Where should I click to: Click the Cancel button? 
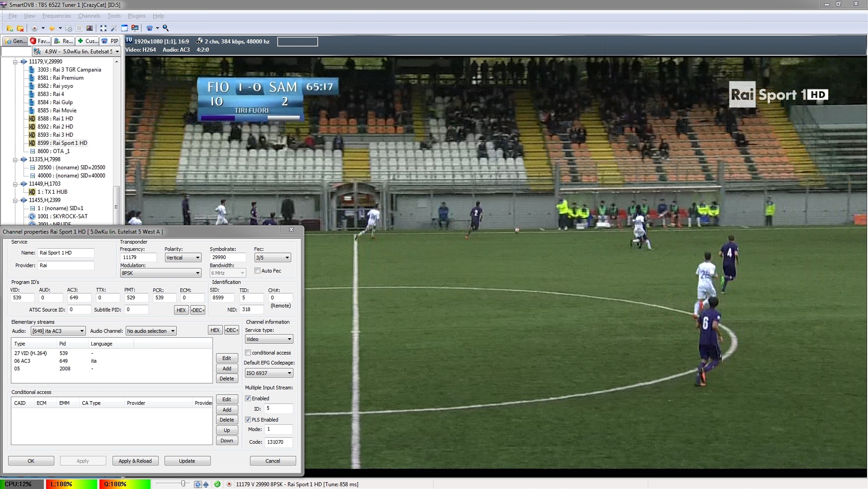click(x=273, y=461)
